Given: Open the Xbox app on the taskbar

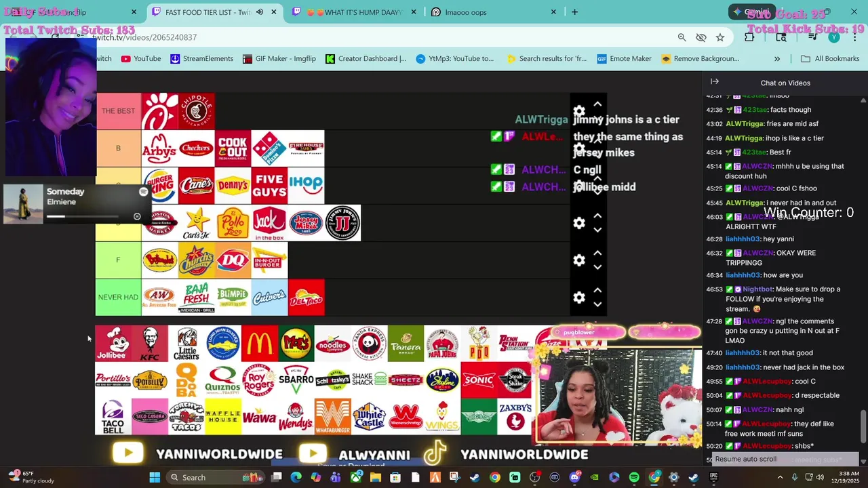Looking at the screenshot, I should coord(355,477).
